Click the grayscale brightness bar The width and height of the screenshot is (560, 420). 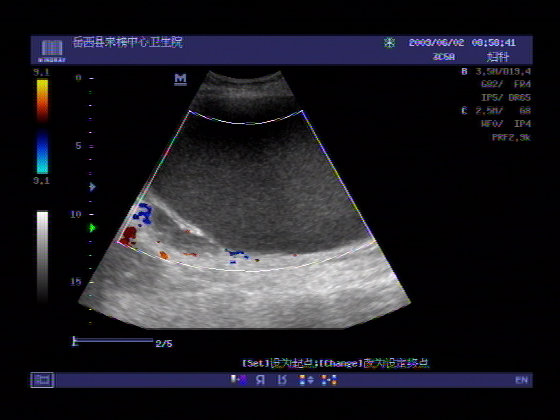(x=42, y=257)
